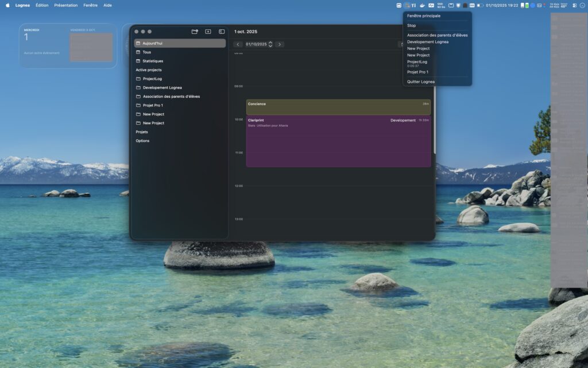Select Quitter Lognea in the menu

coord(421,82)
